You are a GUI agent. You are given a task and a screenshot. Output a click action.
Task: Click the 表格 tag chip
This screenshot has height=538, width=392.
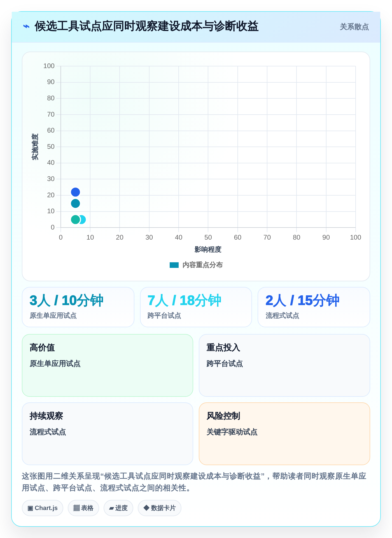pos(83,508)
